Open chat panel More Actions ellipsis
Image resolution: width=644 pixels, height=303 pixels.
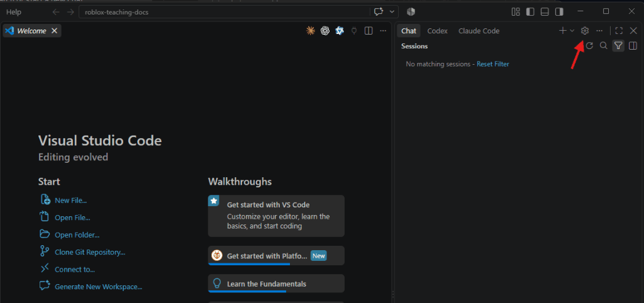[x=599, y=31]
